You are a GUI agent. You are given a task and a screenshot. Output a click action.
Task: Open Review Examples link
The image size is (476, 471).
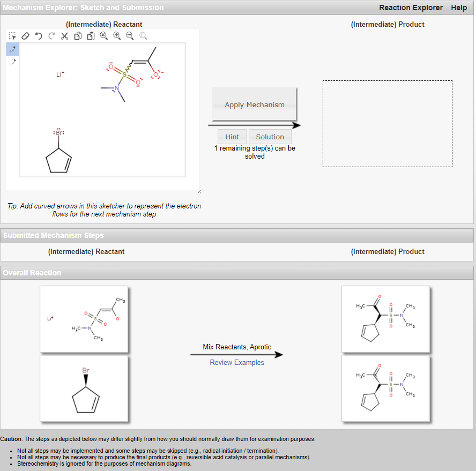[x=237, y=362]
